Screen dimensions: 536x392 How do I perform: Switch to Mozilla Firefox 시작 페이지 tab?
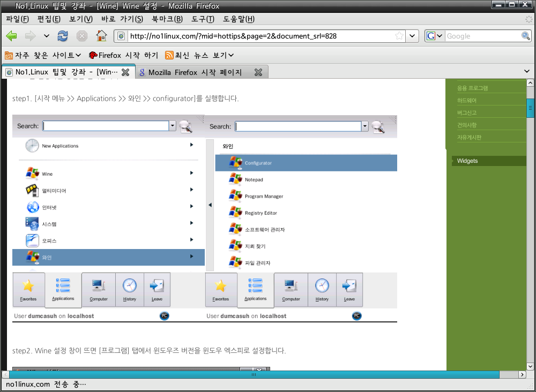click(x=195, y=72)
